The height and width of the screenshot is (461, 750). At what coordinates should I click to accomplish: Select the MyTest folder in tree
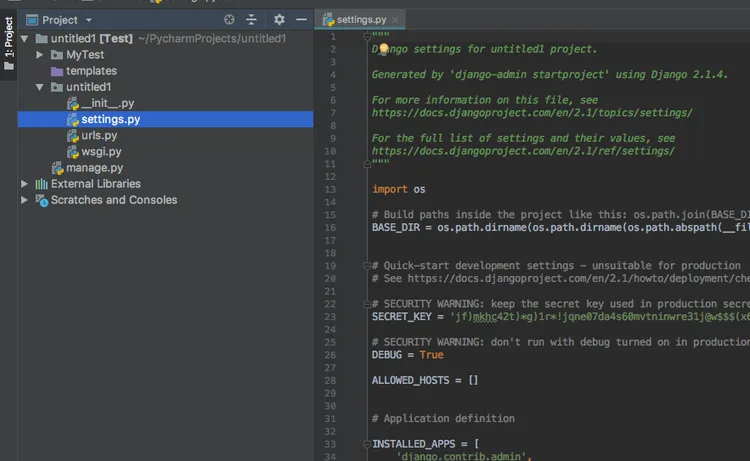(x=85, y=55)
